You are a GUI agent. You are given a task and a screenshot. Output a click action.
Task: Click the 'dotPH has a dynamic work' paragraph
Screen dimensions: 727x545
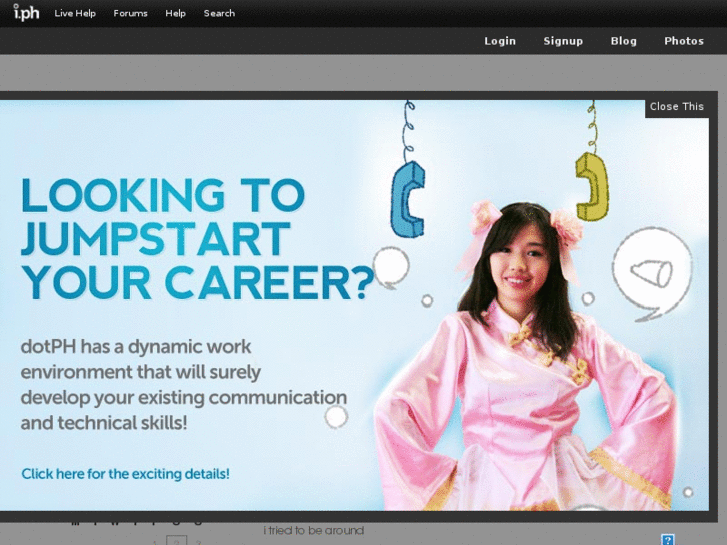[x=184, y=385]
